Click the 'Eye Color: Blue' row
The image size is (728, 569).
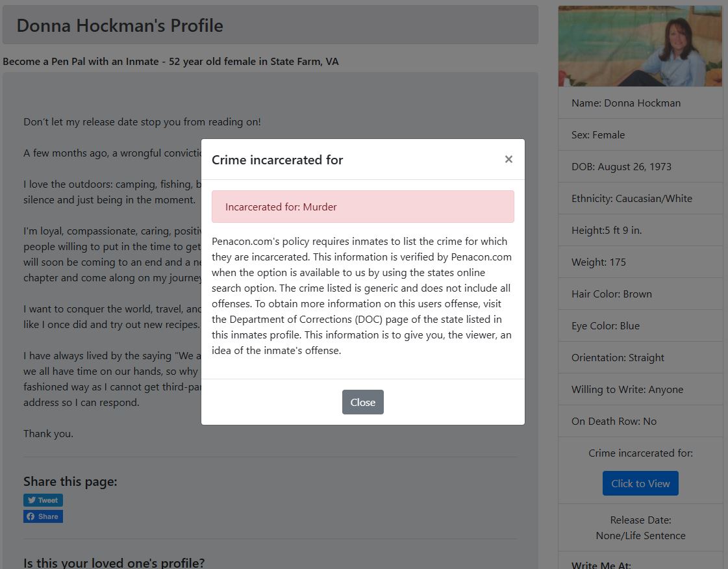[640, 325]
